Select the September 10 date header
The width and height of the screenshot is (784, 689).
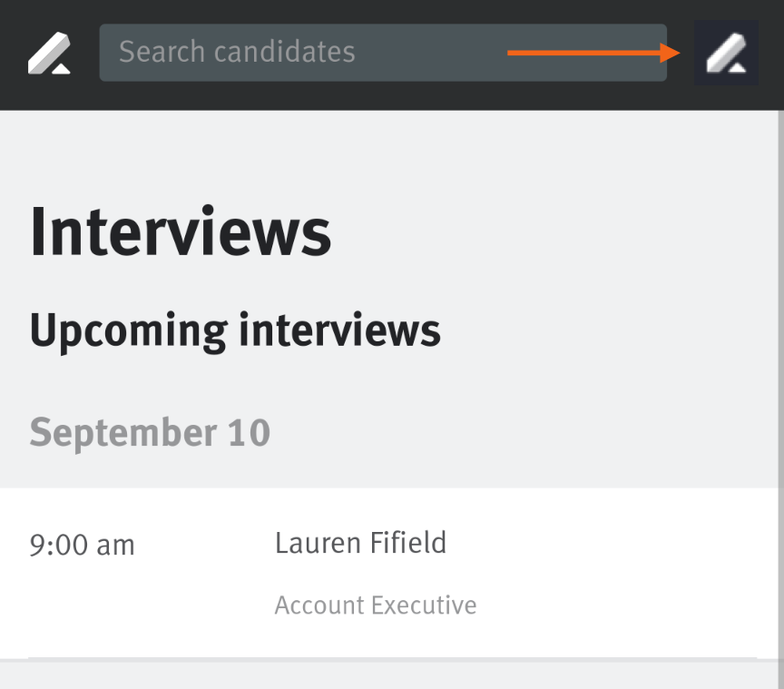[x=150, y=433]
